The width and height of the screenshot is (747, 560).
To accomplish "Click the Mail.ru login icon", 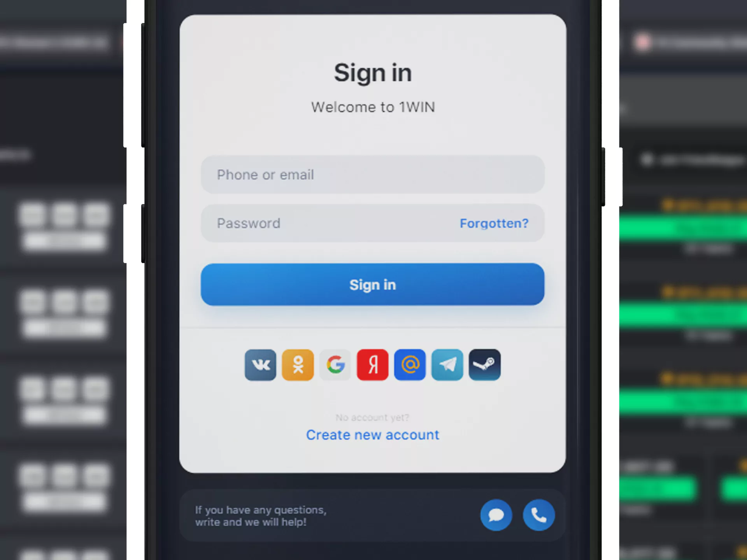I will coord(410,365).
